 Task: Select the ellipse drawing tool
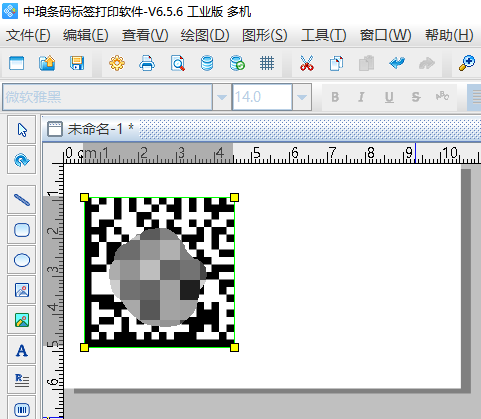22,260
